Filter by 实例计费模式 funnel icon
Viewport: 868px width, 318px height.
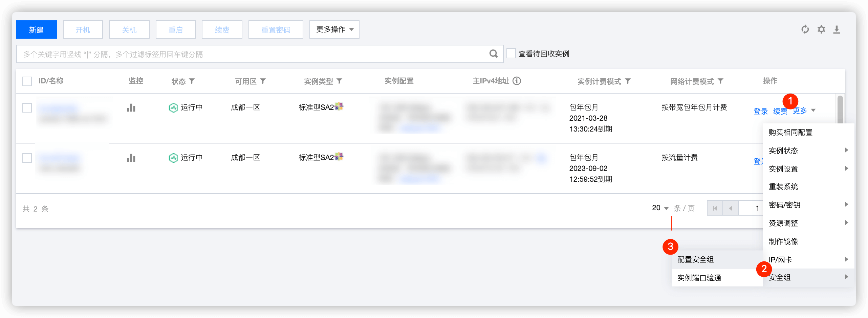[628, 81]
